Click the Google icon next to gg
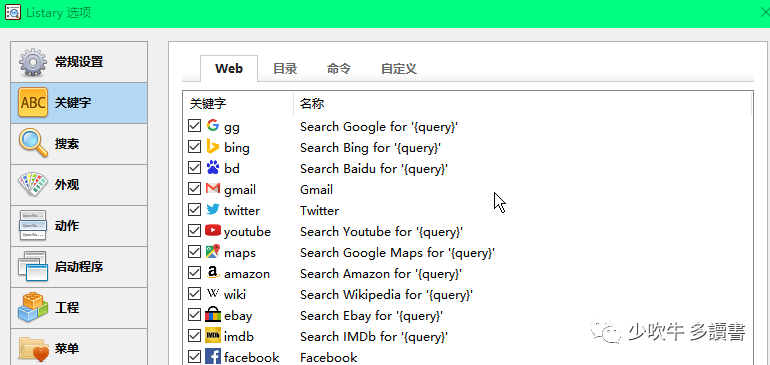The image size is (770, 365). 213,126
